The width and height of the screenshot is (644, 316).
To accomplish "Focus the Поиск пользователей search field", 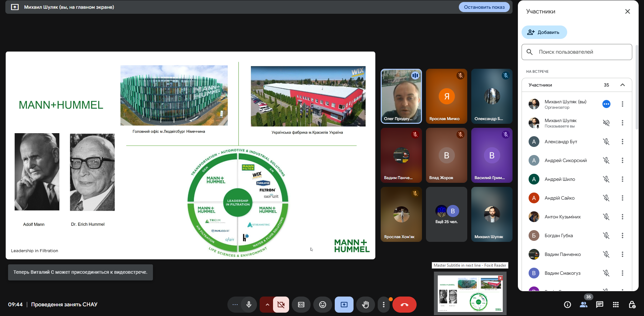I will (577, 52).
